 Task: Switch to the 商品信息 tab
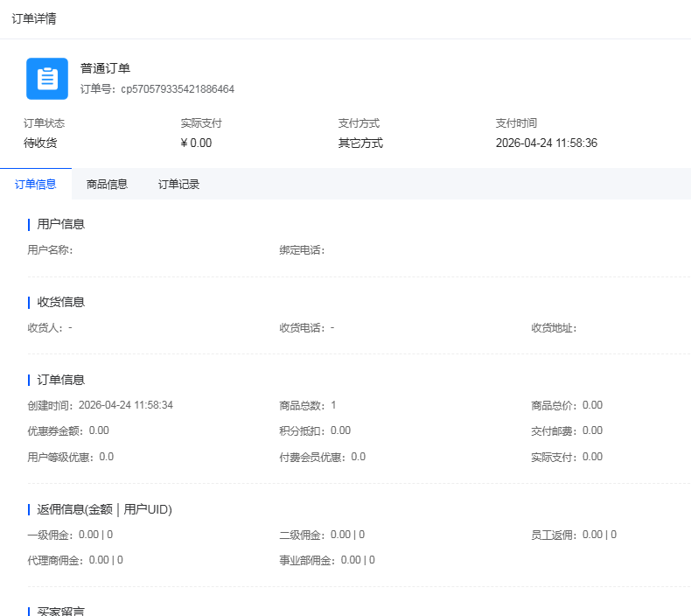(x=107, y=185)
